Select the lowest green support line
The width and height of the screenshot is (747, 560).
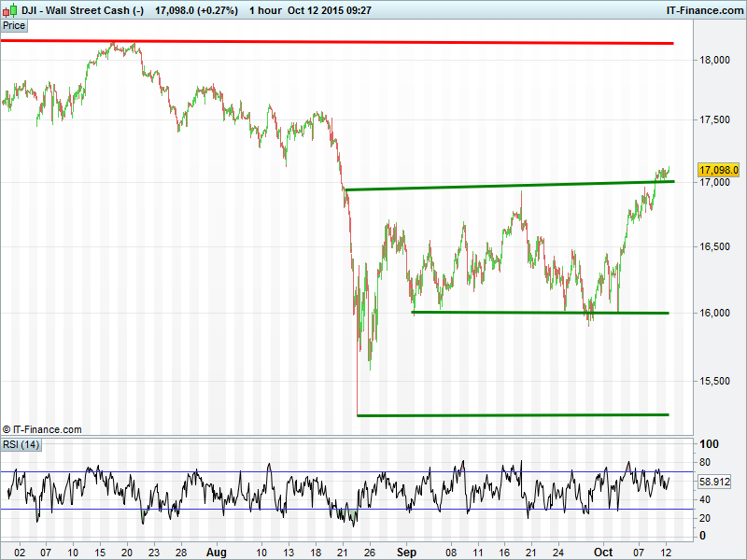(514, 414)
